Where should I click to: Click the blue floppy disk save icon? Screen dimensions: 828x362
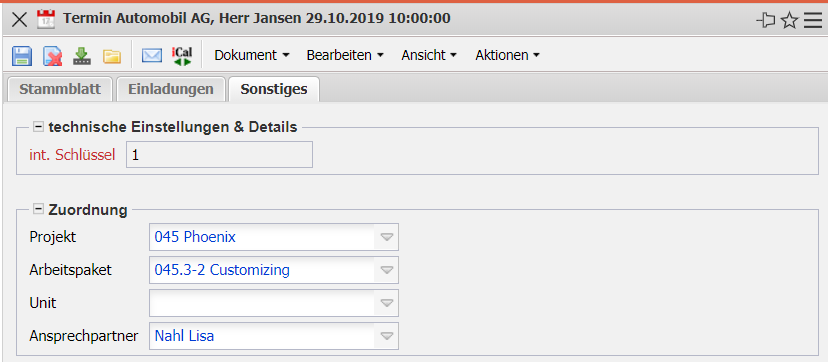click(x=22, y=55)
